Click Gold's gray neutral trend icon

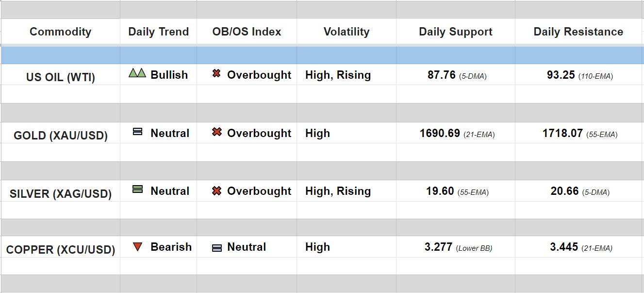click(137, 132)
